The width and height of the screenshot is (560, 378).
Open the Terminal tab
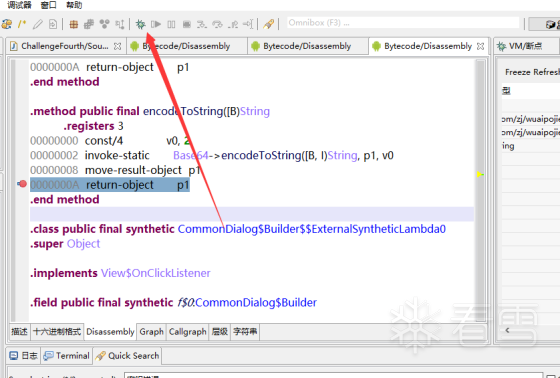pos(67,356)
